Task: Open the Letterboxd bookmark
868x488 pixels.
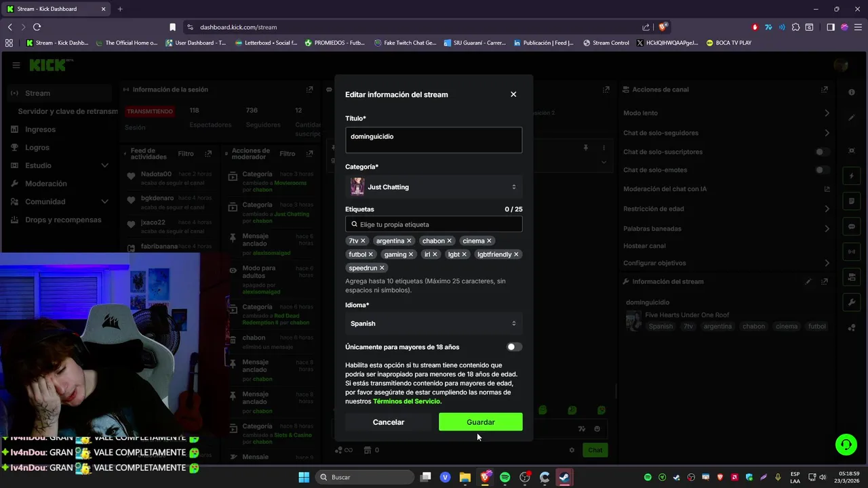Action: pos(266,43)
